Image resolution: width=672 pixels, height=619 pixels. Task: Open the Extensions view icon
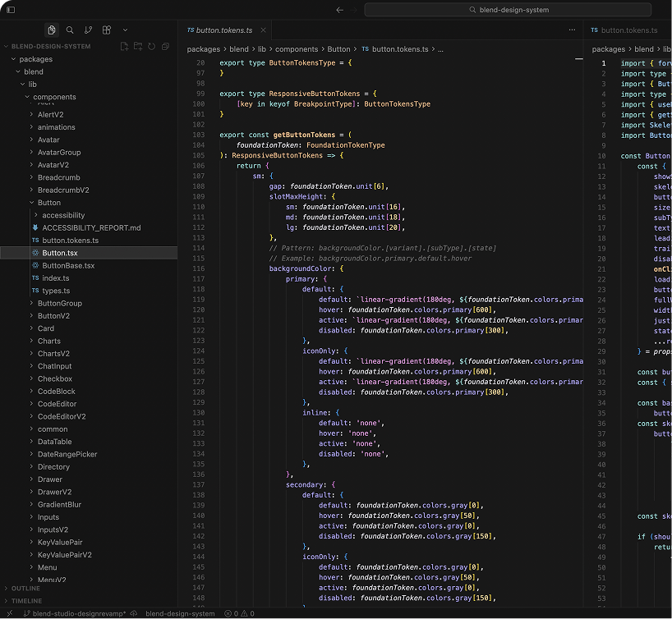click(107, 30)
